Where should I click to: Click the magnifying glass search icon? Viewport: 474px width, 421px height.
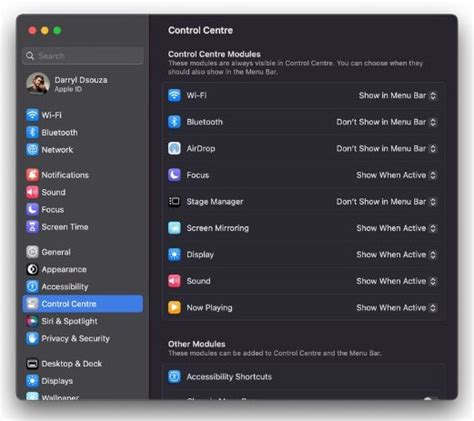30,56
